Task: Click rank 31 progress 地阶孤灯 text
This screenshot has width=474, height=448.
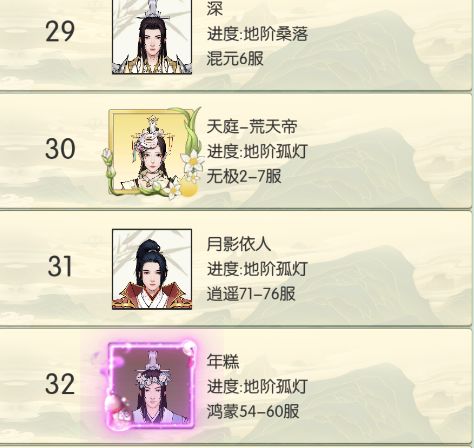Action: click(276, 269)
